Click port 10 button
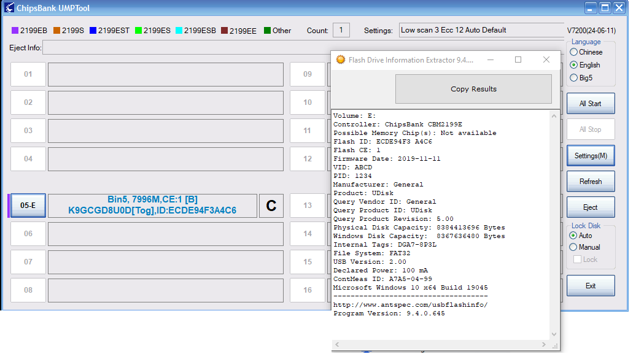644x354 pixels. pos(308,102)
